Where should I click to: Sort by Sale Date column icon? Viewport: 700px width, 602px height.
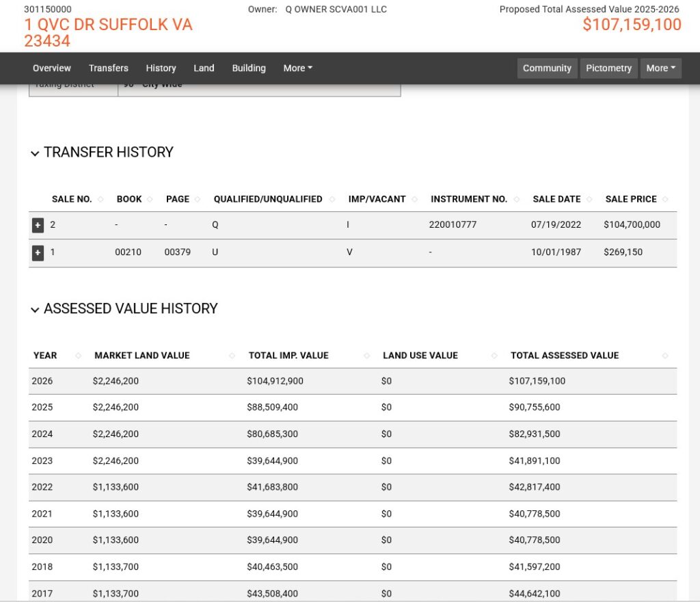pos(589,199)
